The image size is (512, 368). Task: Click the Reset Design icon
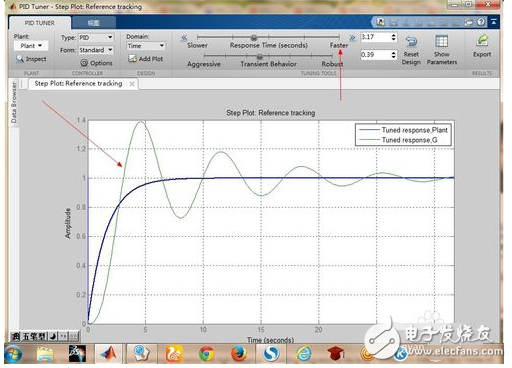pyautogui.click(x=411, y=42)
